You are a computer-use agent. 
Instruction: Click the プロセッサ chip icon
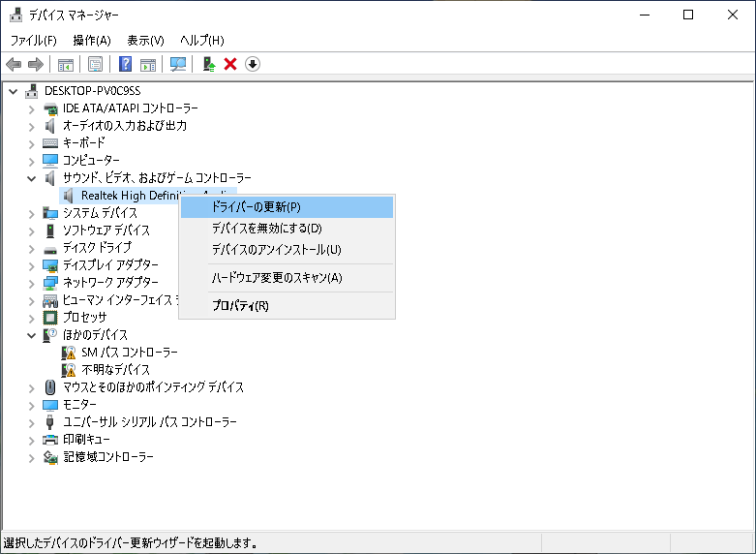[50, 318]
